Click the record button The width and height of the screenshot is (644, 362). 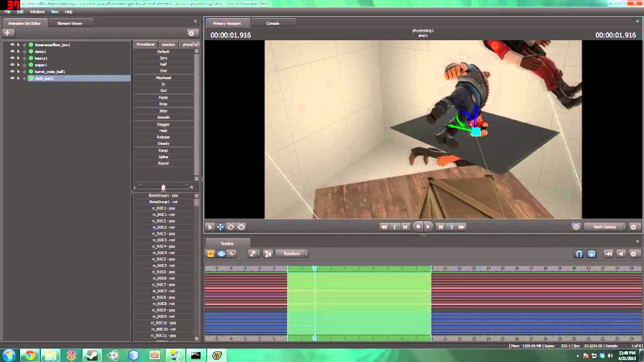point(418,227)
